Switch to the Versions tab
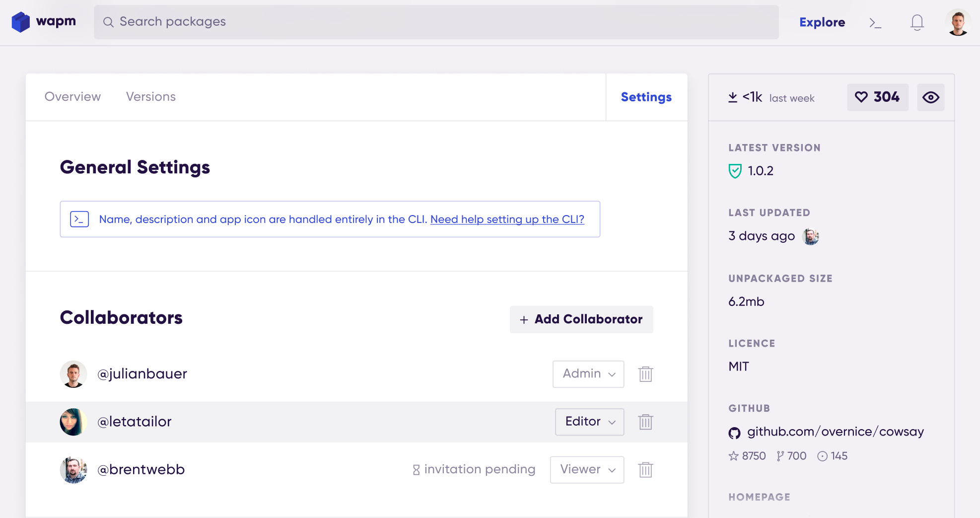The height and width of the screenshot is (518, 980). (151, 97)
